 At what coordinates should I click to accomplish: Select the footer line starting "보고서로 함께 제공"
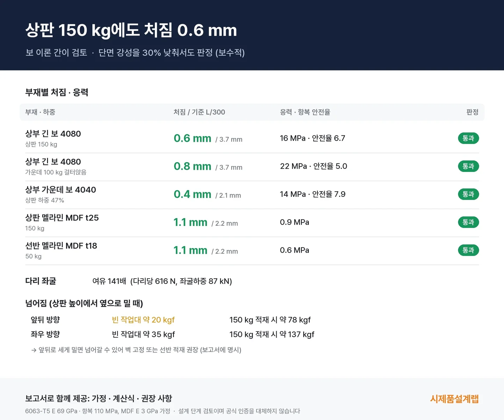pos(99,399)
